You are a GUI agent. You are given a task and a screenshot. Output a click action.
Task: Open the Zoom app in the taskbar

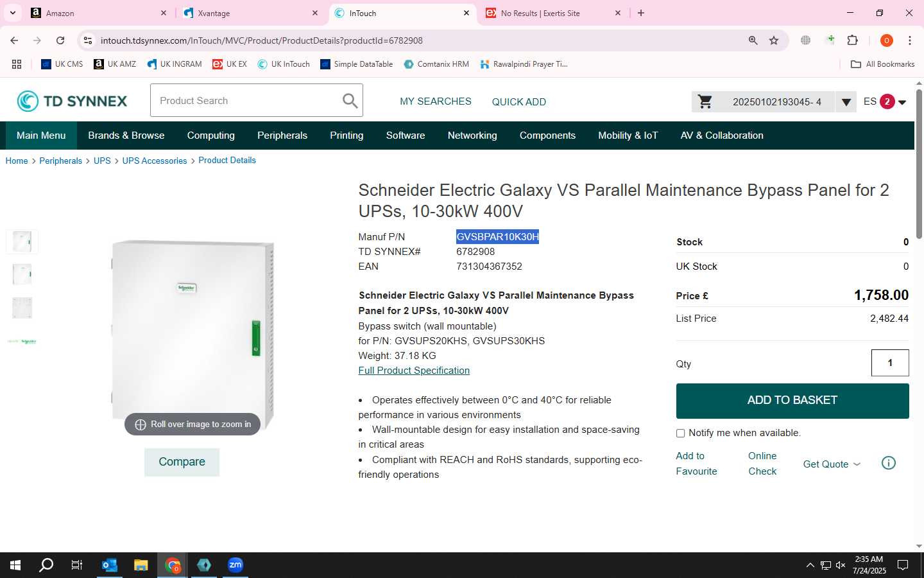[235, 565]
